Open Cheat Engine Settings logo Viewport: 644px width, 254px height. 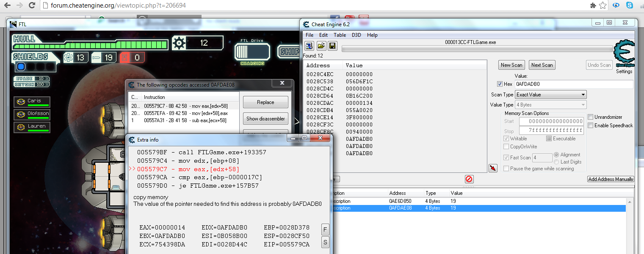coord(624,55)
